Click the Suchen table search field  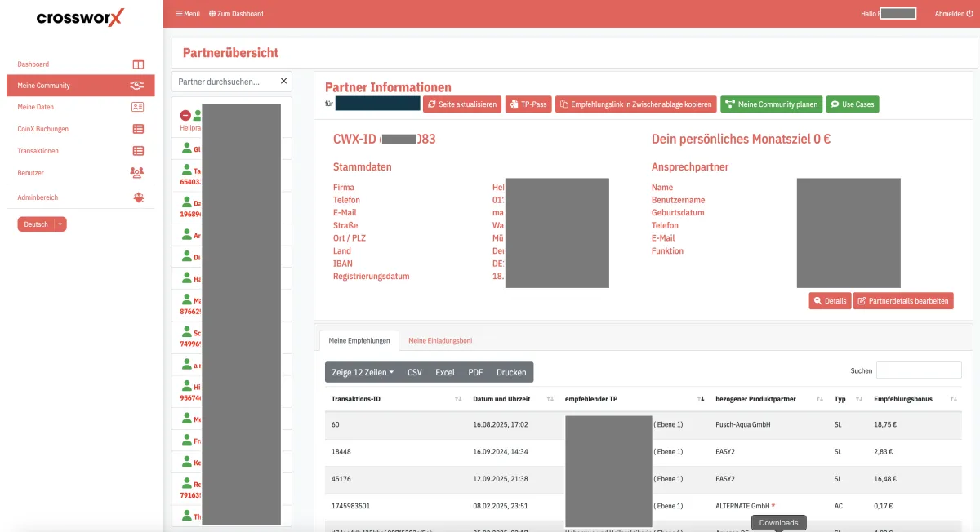click(918, 370)
